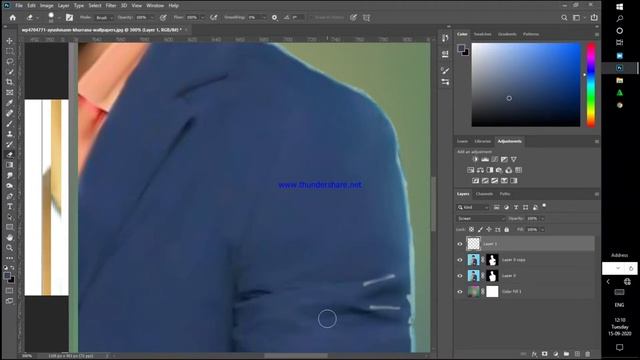Switch to the Paths tab
The height and width of the screenshot is (360, 640).
(x=505, y=194)
